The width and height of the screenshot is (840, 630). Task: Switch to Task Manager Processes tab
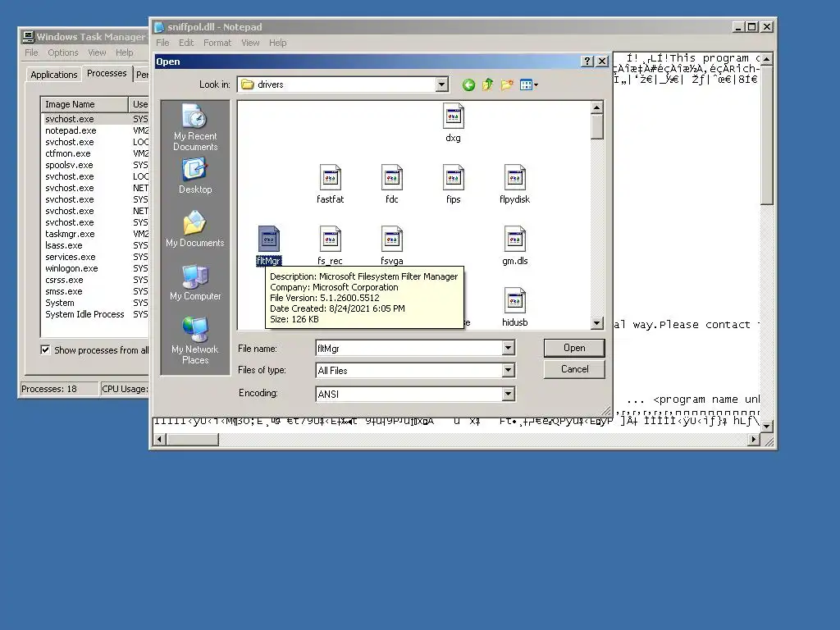(x=107, y=73)
